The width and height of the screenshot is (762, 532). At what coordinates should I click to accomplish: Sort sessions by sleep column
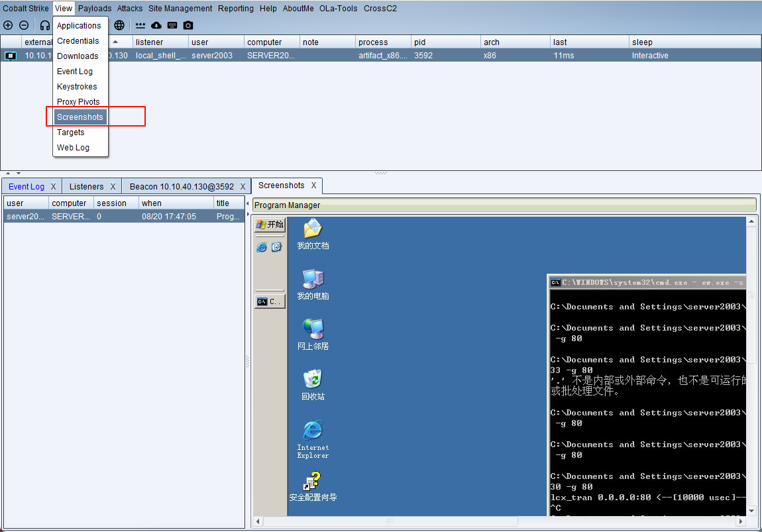(x=695, y=42)
